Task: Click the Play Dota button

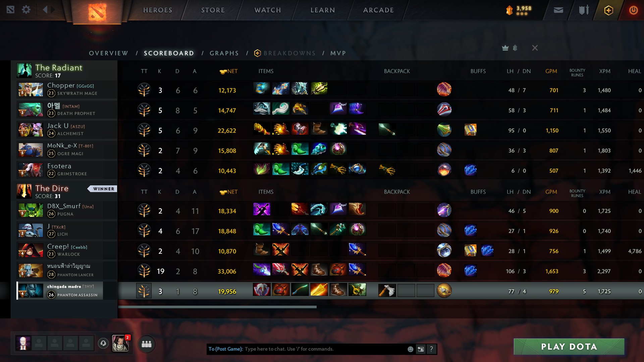Action: (569, 347)
